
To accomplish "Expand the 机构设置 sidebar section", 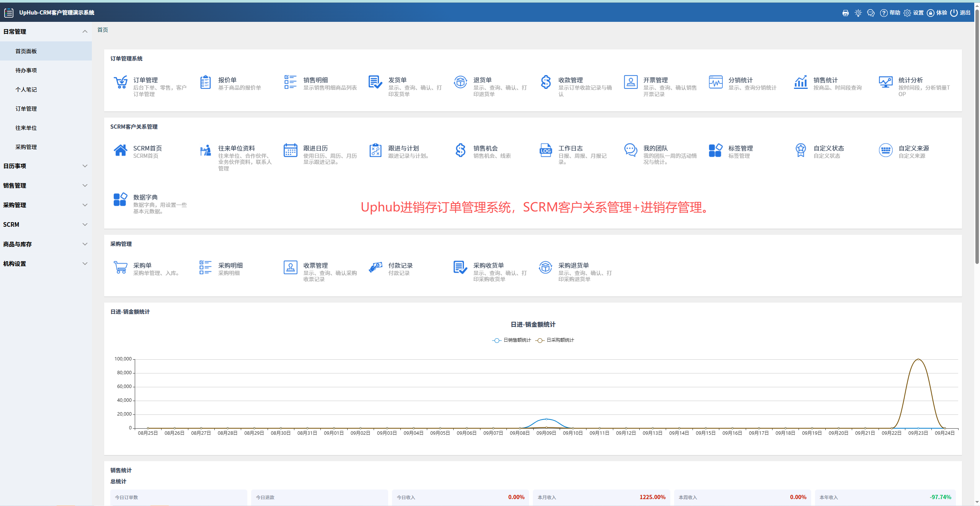I will tap(46, 264).
